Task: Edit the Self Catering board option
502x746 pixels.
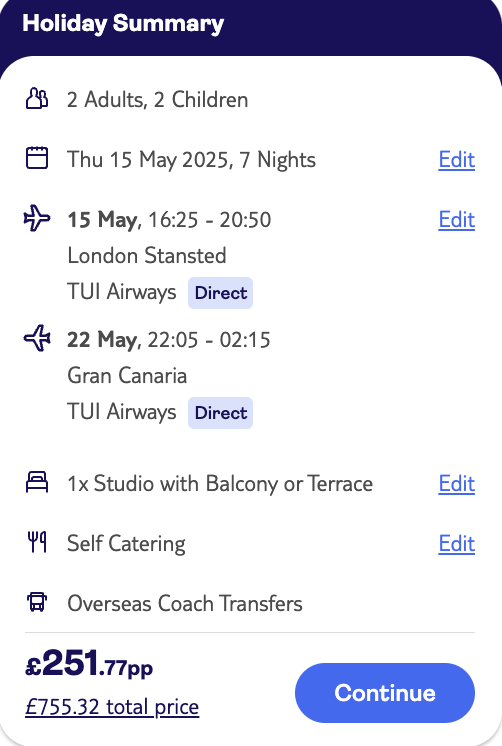Action: click(456, 543)
